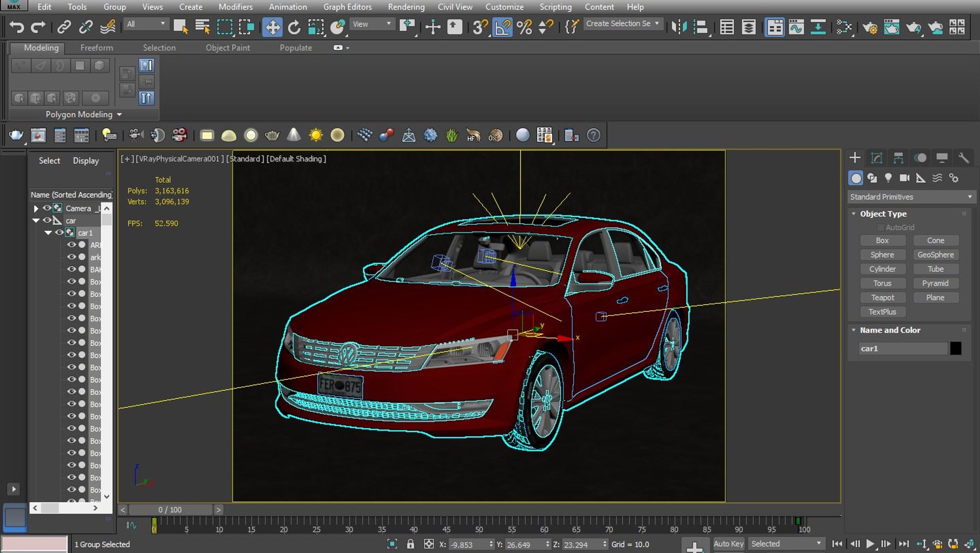This screenshot has width=980, height=553.
Task: Toggle the selection lock icon
Action: [x=410, y=544]
